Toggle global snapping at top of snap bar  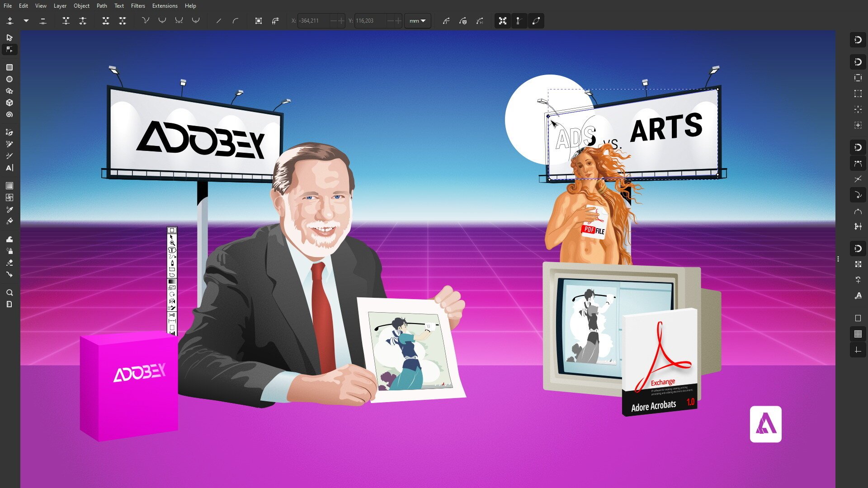(858, 40)
